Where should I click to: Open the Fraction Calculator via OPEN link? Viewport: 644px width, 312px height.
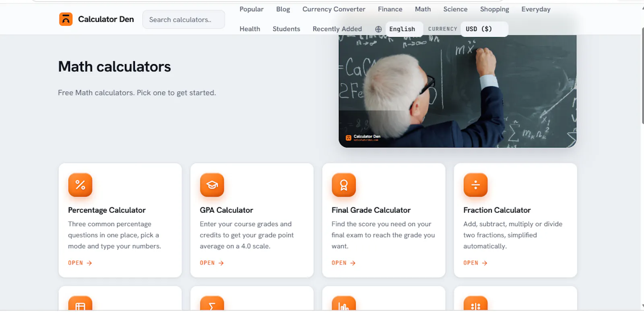click(x=475, y=263)
